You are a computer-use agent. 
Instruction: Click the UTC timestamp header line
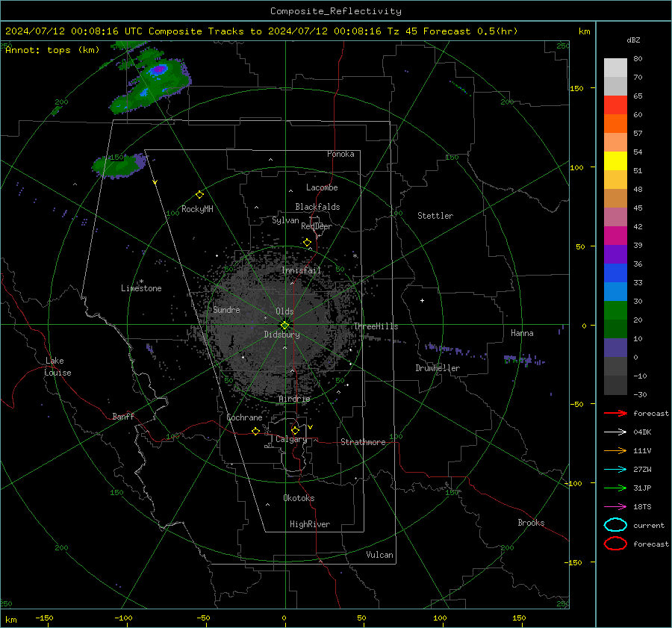coord(261,31)
